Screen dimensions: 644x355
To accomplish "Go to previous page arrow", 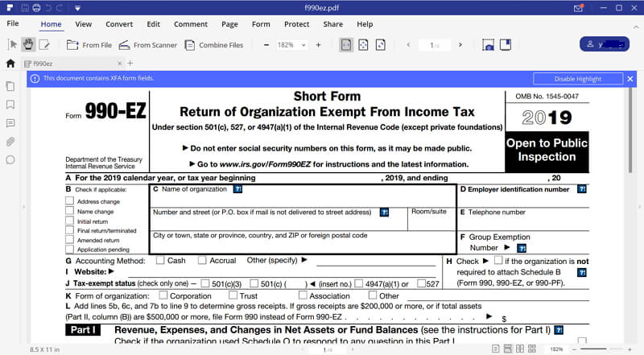I will pyautogui.click(x=408, y=45).
